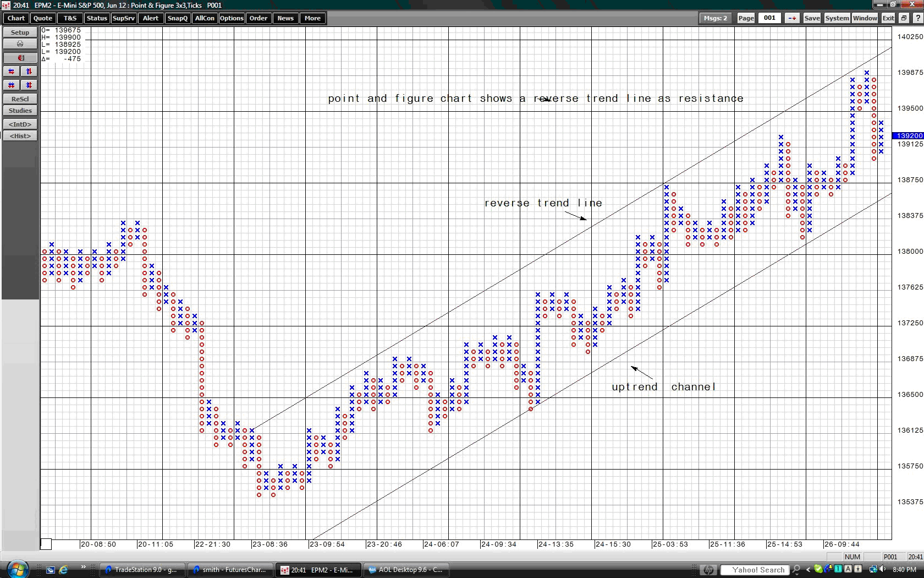Expand the Quick Launch overflow chevron
The height and width of the screenshot is (578, 924).
(84, 567)
